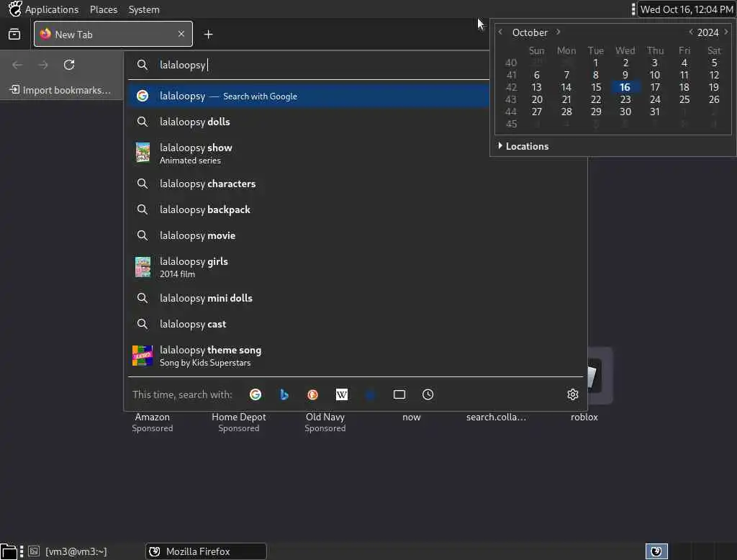Image resolution: width=737 pixels, height=560 pixels.
Task: Click the clock 'Wed Oct 16, 12:04 PM'
Action: [x=687, y=9]
